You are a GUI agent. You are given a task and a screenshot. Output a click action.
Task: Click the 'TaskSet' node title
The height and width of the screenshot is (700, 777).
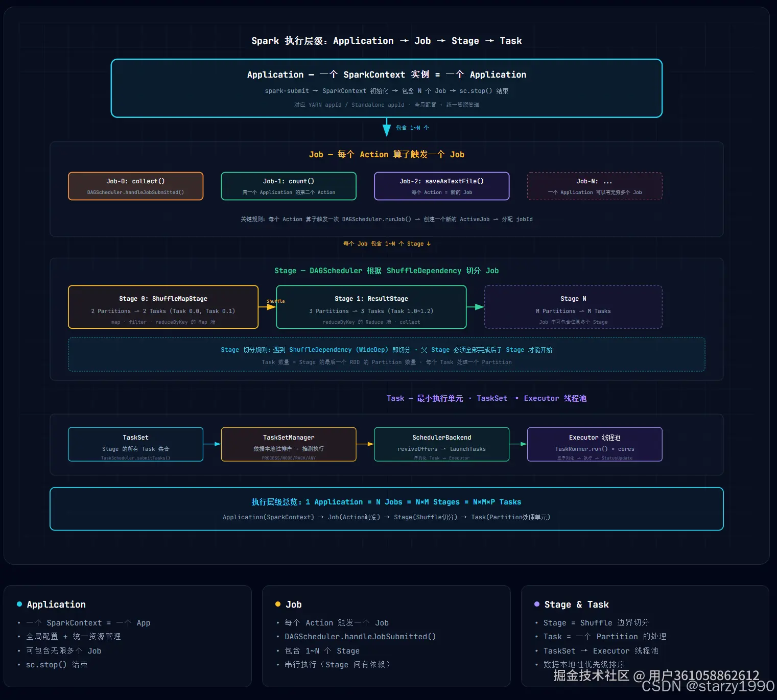point(135,438)
